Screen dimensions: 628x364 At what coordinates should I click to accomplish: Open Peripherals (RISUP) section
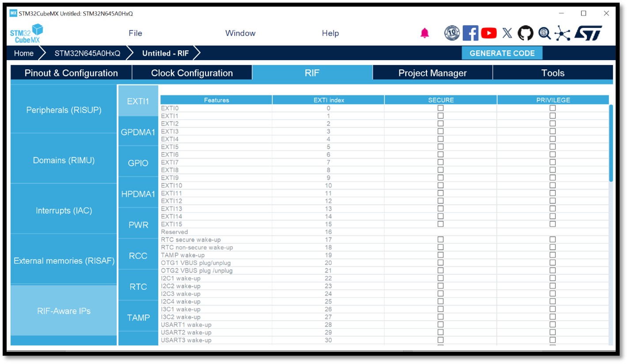[64, 110]
